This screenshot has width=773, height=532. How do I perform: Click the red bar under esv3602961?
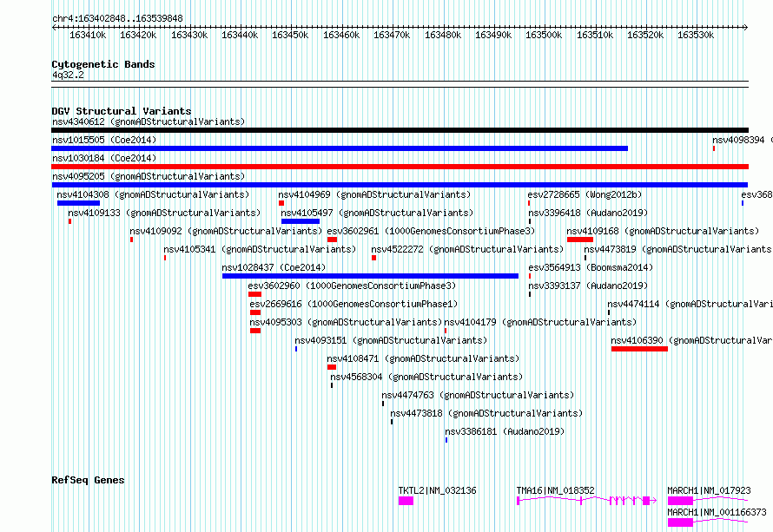click(x=333, y=240)
